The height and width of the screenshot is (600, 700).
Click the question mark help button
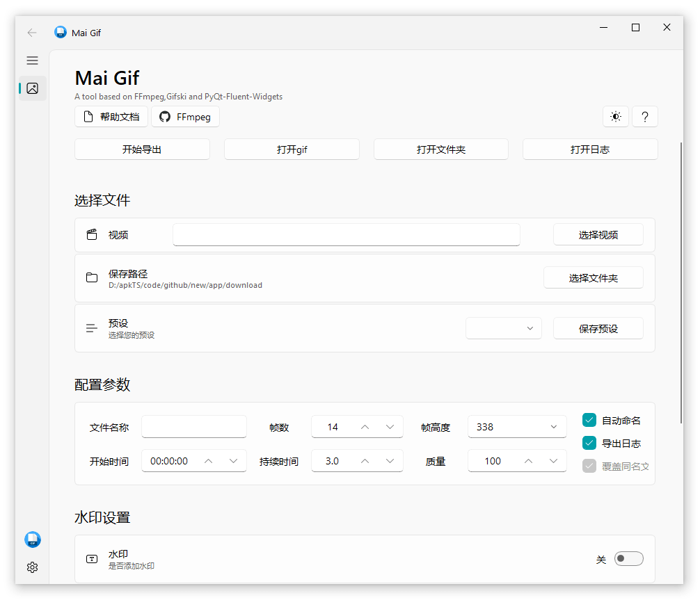coord(644,117)
